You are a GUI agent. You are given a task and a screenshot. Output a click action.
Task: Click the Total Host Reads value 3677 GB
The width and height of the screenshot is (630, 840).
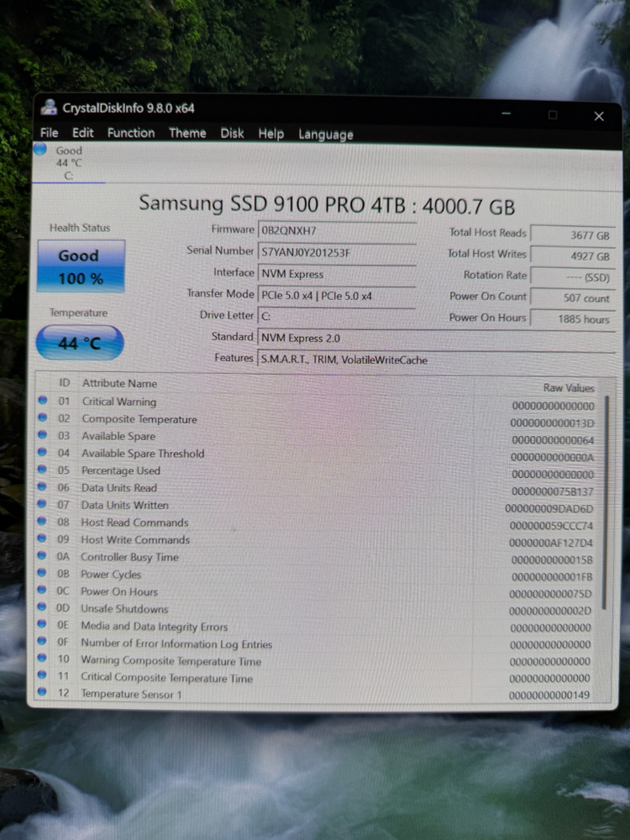click(x=572, y=235)
